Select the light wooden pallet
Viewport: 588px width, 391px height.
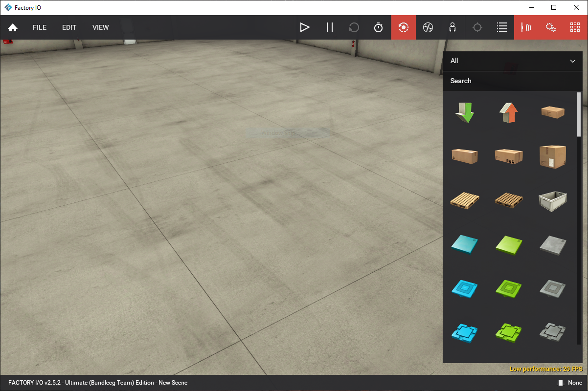click(x=464, y=200)
